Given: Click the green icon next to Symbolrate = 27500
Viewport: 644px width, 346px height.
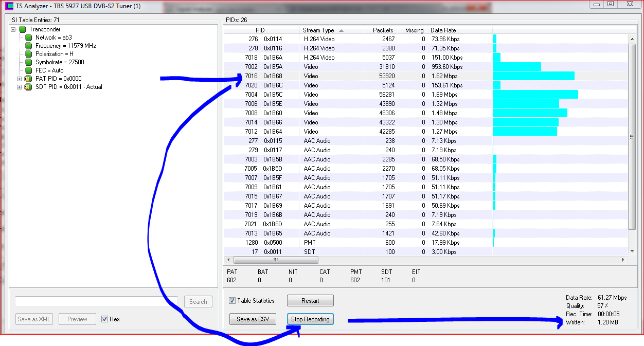Looking at the screenshot, I should (x=28, y=62).
